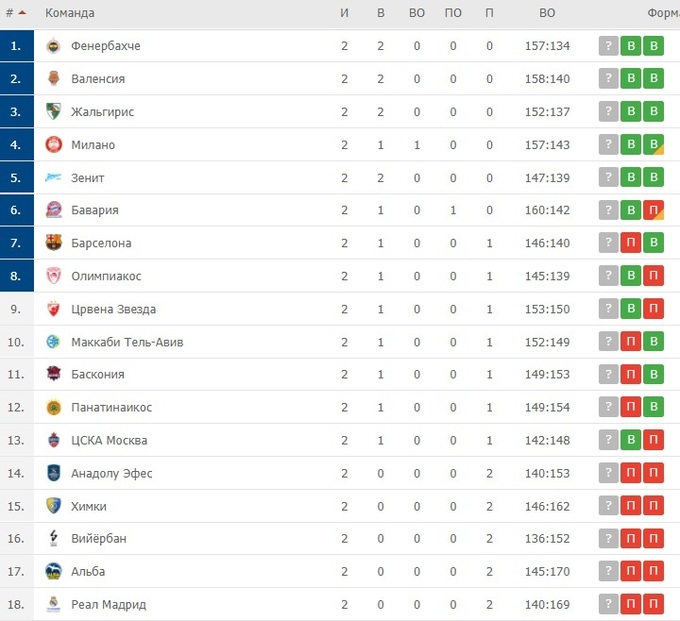Sort by the Команда column header
Screen dimensions: 680x621
(x=70, y=13)
